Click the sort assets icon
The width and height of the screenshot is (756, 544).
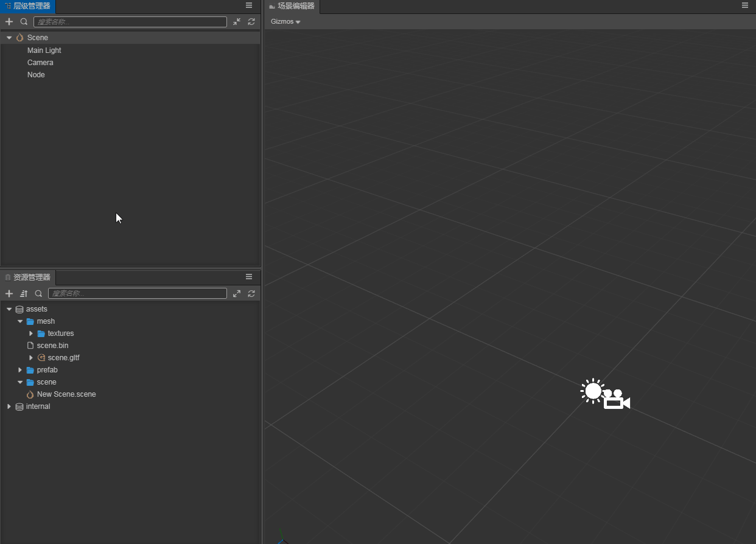point(24,293)
